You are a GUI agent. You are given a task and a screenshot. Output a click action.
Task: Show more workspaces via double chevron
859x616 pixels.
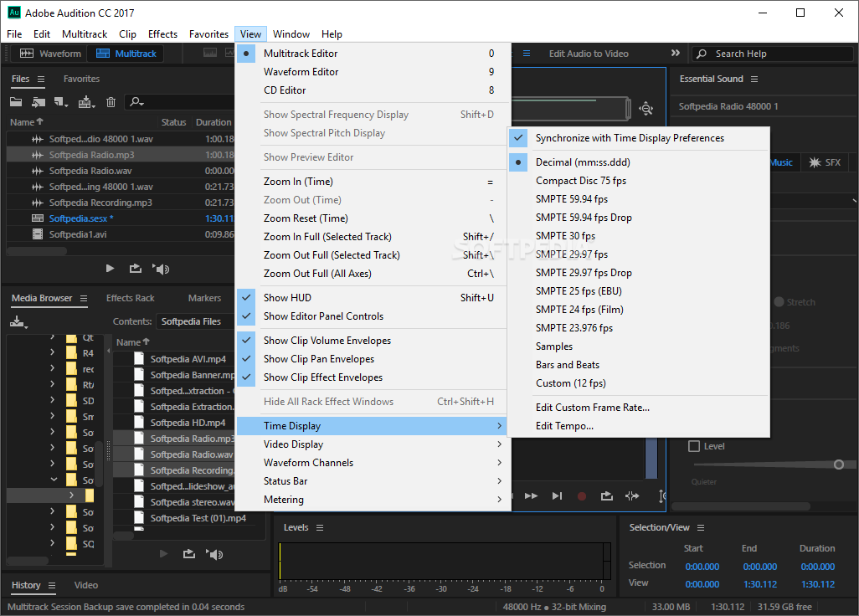(676, 53)
